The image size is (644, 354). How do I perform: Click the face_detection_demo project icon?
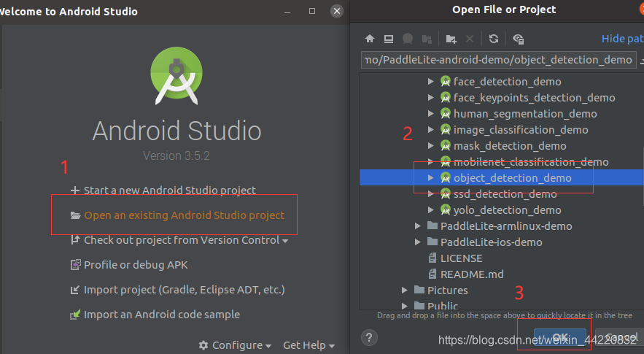445,82
